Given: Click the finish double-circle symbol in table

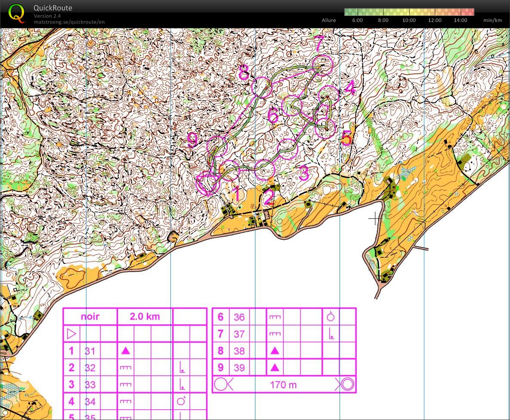Looking at the screenshot, I should click(347, 384).
